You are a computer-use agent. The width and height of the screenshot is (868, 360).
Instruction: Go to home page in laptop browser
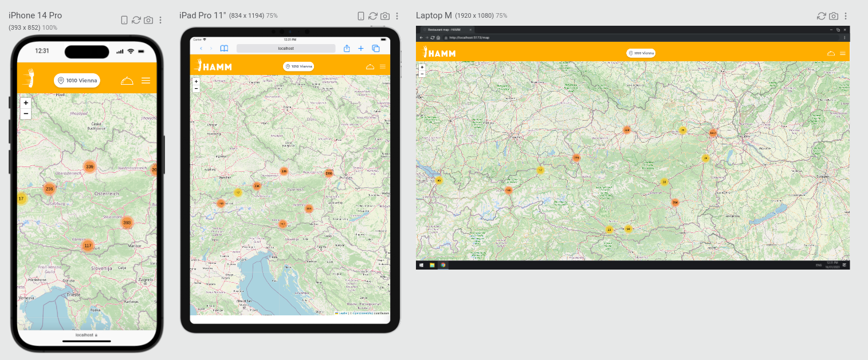[x=438, y=37]
